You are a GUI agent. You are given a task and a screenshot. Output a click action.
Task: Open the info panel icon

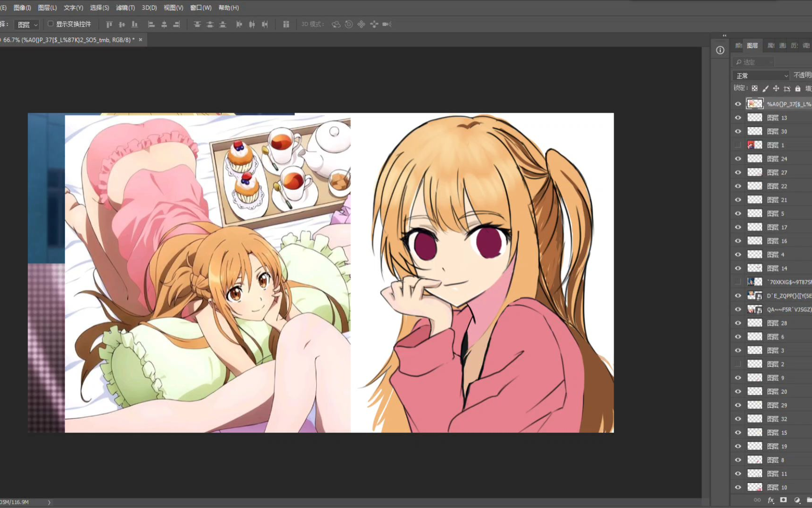click(720, 50)
